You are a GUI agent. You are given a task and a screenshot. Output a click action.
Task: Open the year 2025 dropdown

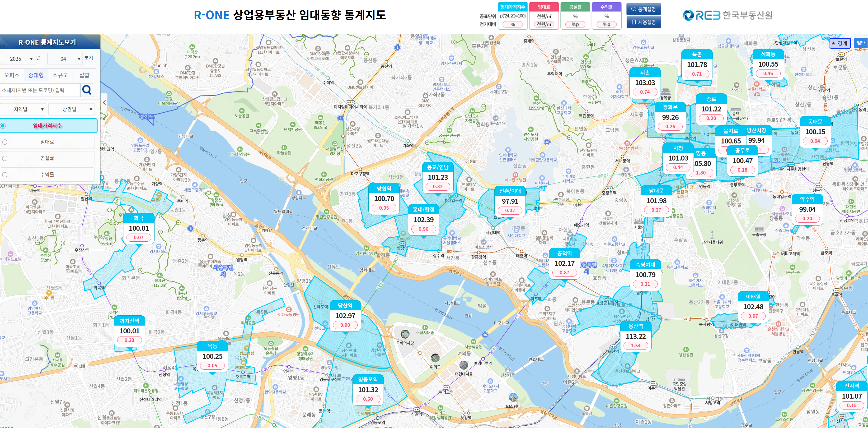[18, 59]
